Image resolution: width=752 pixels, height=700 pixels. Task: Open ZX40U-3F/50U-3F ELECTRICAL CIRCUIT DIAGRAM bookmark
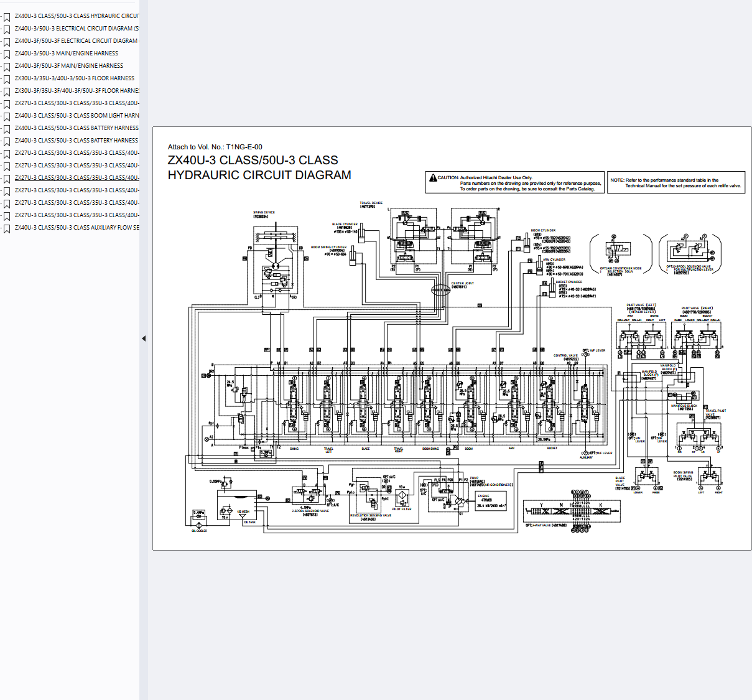[77, 41]
